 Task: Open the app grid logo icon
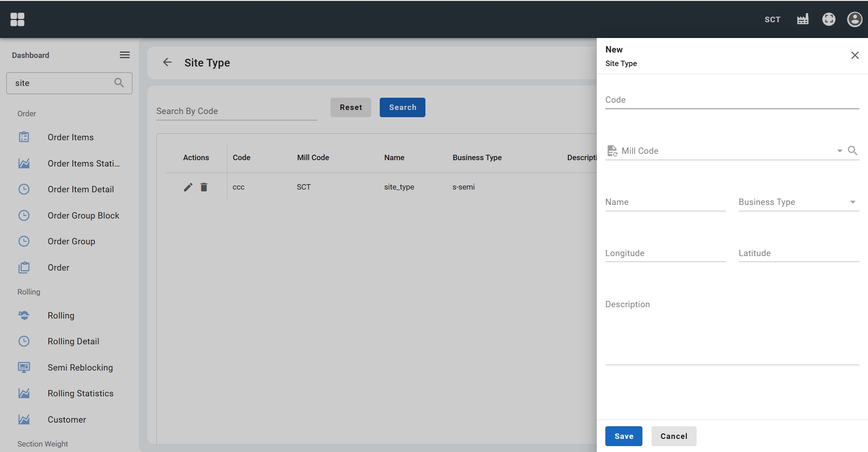[x=17, y=19]
